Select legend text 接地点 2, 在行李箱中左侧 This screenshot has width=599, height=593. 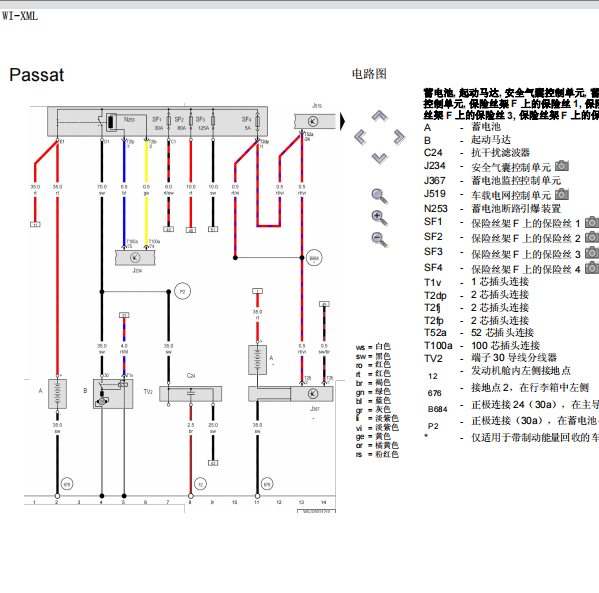pyautogui.click(x=530, y=388)
